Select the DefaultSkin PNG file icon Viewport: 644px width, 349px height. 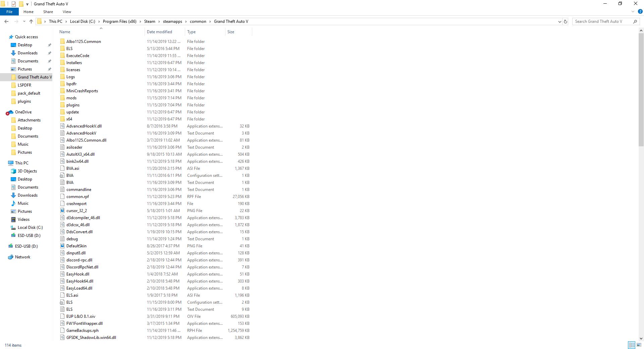62,246
